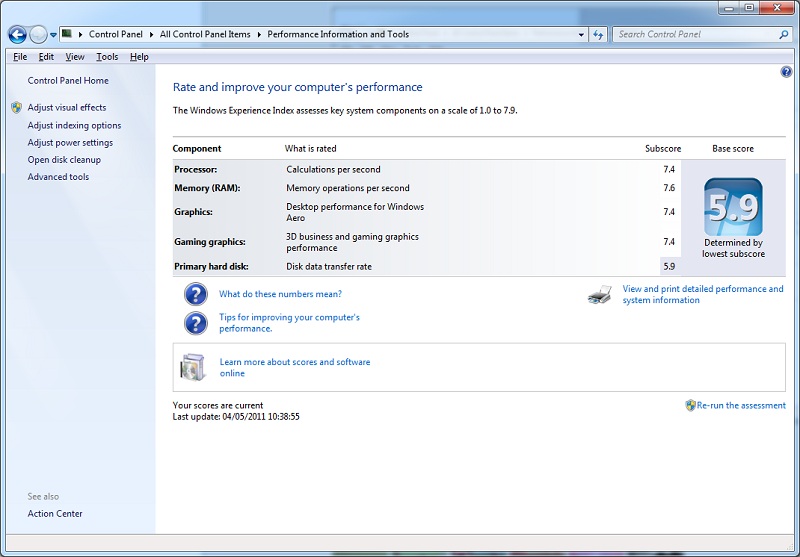
Task: Open help via the blue question mark icon at top right
Action: [786, 72]
